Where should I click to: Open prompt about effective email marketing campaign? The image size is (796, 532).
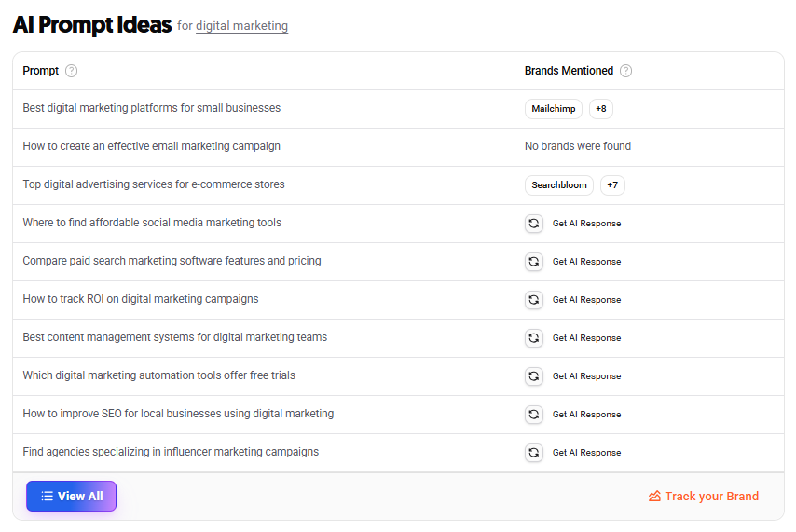(x=151, y=146)
